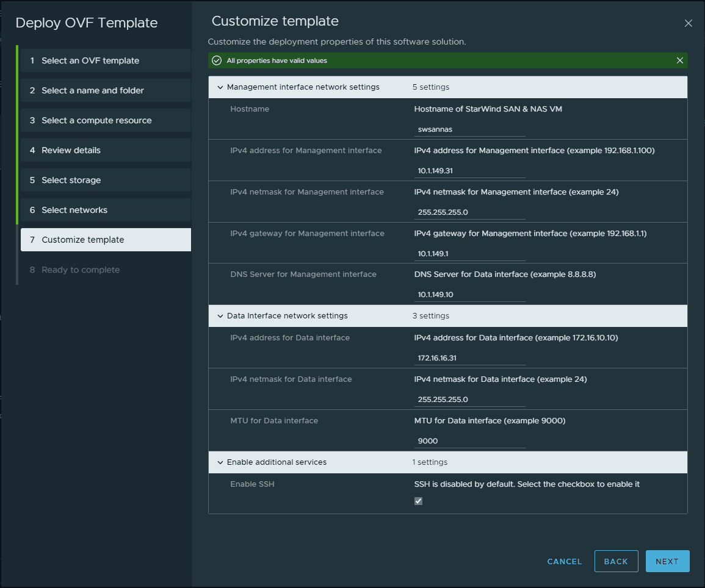The width and height of the screenshot is (705, 588).
Task: Edit the DNS Server input field
Action: pyautogui.click(x=469, y=295)
